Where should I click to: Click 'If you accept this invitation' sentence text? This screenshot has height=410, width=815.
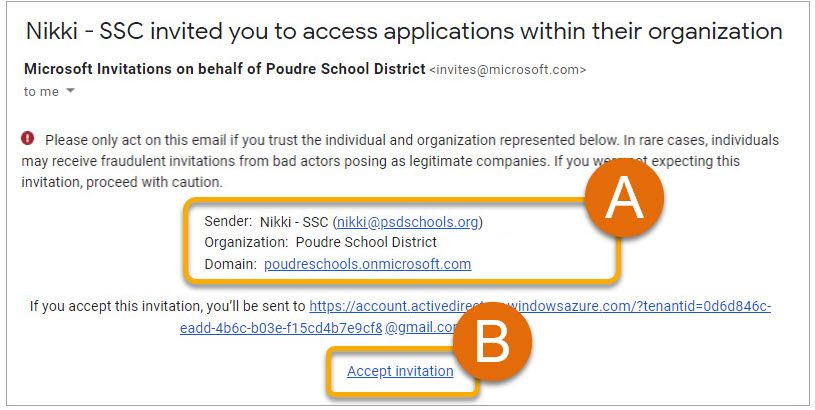167,307
